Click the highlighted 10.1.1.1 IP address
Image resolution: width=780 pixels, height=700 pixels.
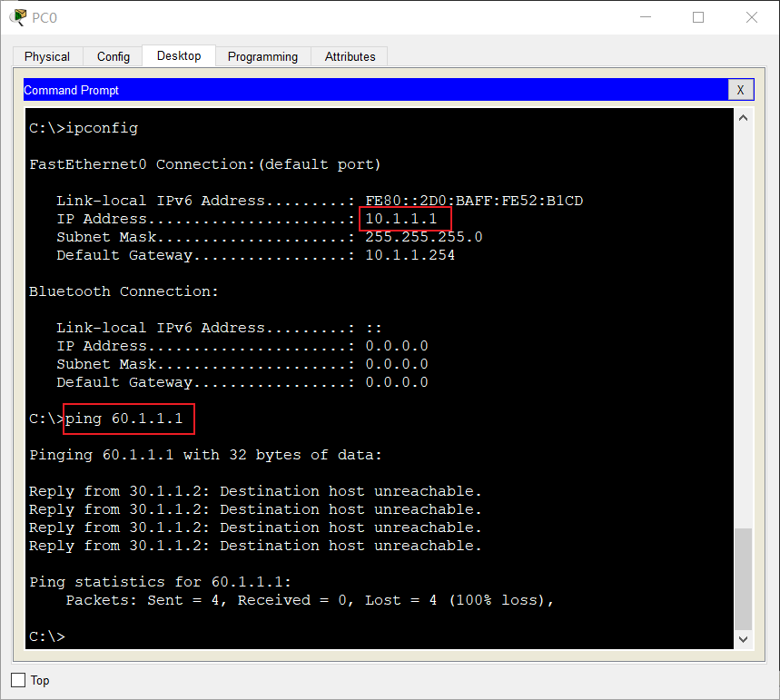point(405,218)
